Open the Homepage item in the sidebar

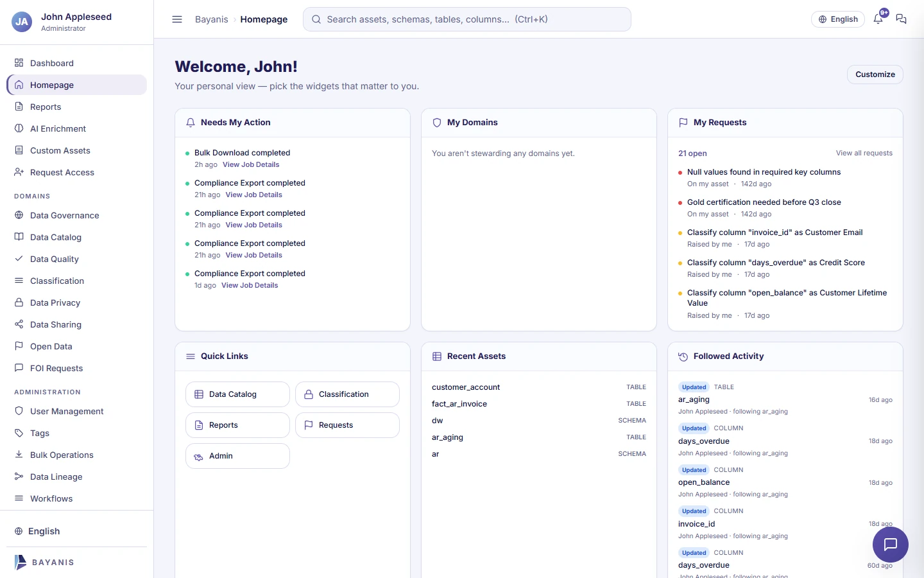coord(77,85)
